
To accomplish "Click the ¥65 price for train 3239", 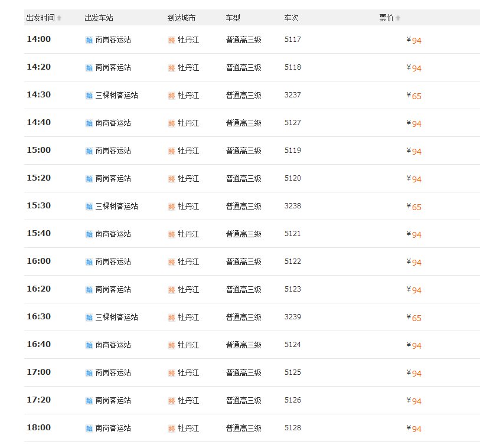I will [413, 317].
